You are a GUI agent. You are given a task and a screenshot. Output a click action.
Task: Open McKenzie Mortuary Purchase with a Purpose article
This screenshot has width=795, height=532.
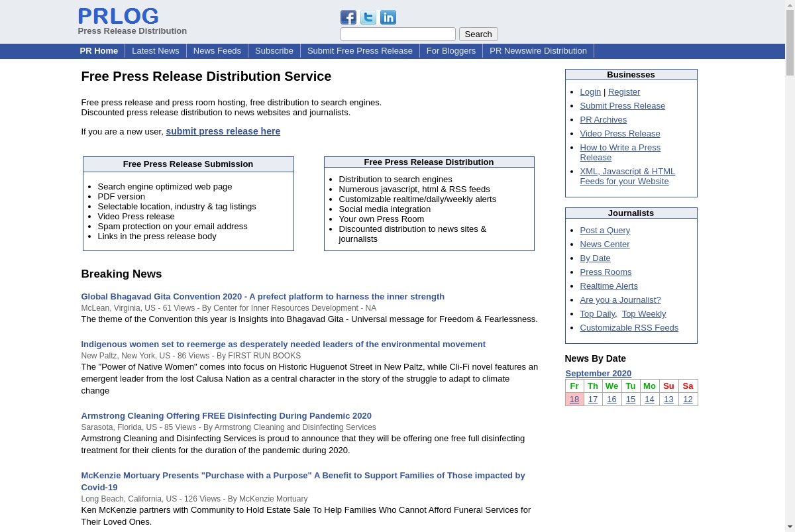tap(303, 482)
